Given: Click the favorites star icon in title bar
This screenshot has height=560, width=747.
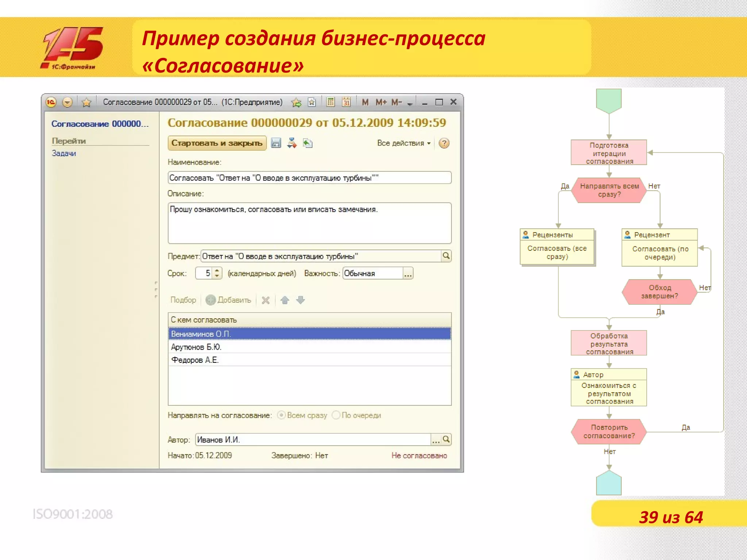Looking at the screenshot, I should 86,102.
